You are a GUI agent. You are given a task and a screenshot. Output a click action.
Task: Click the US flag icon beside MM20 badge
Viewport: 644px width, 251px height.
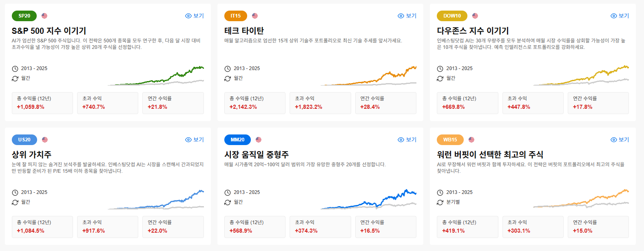click(x=259, y=140)
